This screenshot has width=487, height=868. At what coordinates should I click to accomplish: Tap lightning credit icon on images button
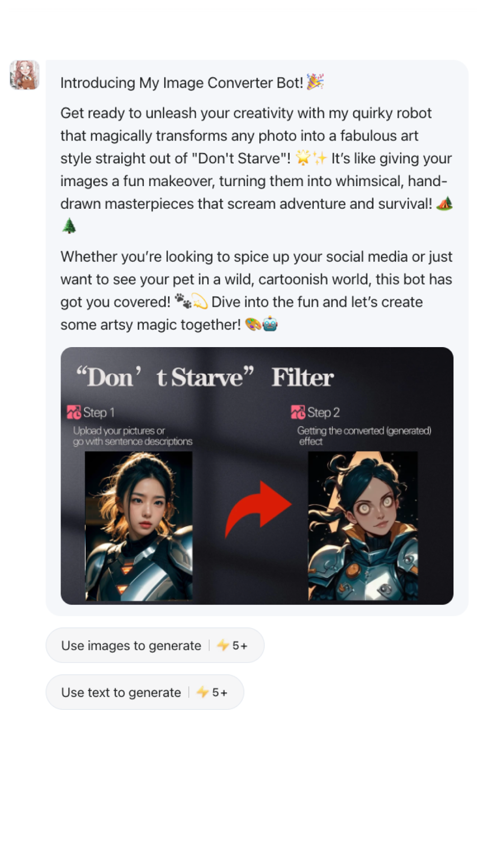[x=223, y=645]
